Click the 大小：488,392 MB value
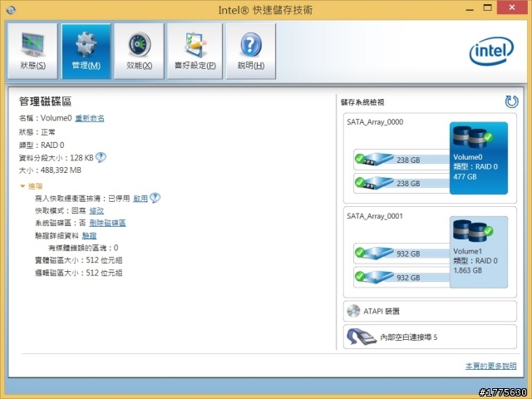The height and width of the screenshot is (399, 532). (x=50, y=170)
